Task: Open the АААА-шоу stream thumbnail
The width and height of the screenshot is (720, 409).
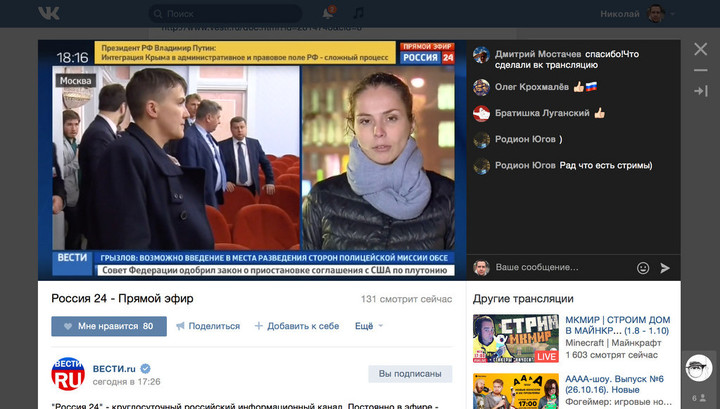Action: (516, 391)
